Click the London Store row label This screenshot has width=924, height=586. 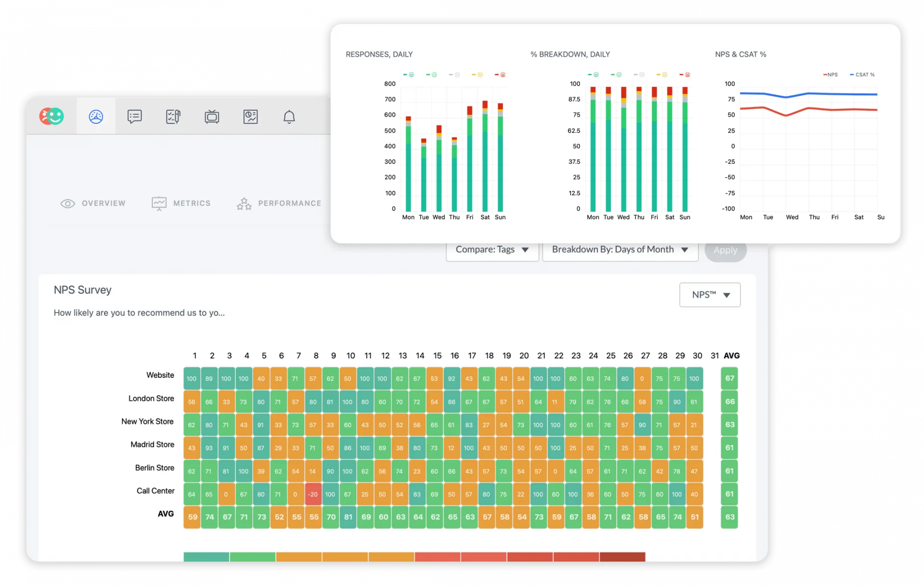pyautogui.click(x=151, y=398)
